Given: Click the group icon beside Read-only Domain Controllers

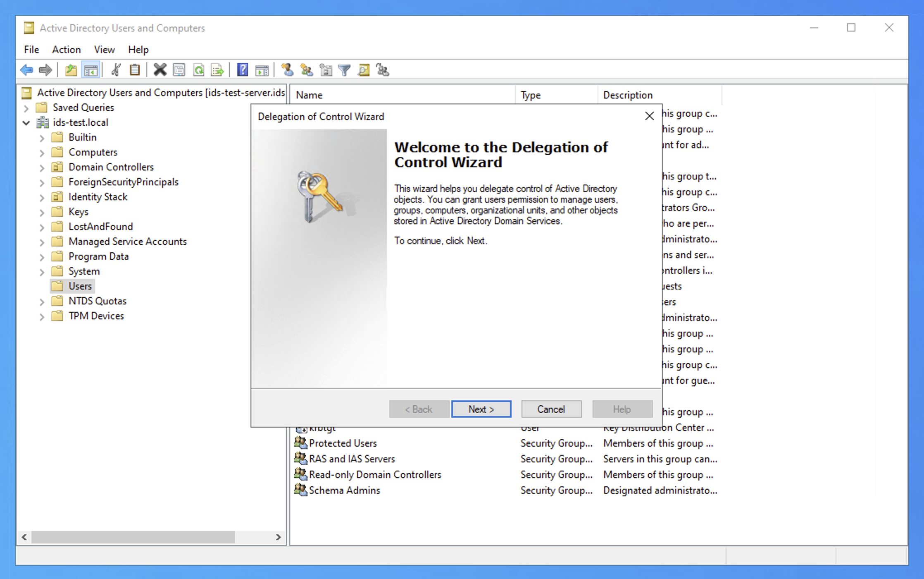Looking at the screenshot, I should coord(301,474).
